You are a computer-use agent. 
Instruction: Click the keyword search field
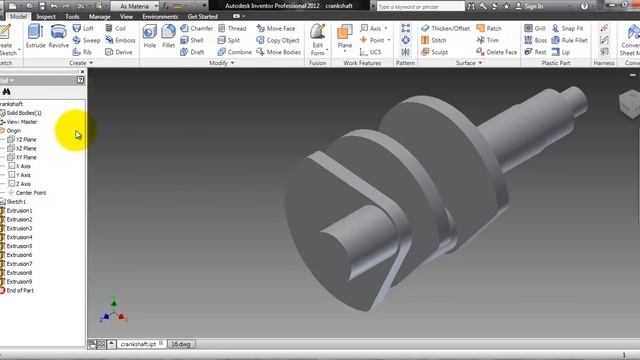420,6
